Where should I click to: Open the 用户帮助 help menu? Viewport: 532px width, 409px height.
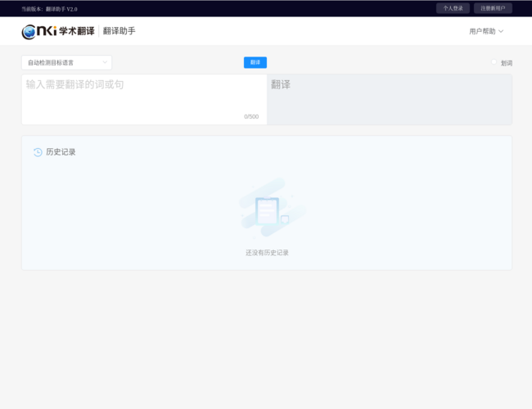coord(486,32)
